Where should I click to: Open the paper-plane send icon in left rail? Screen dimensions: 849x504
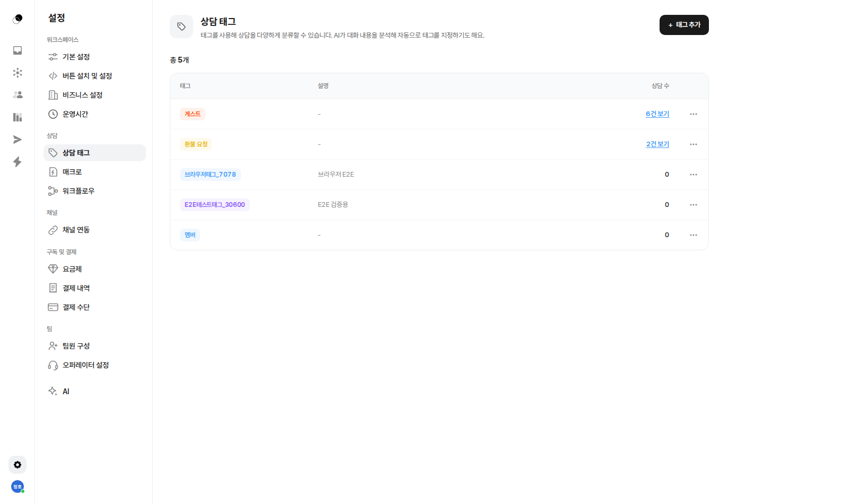tap(18, 140)
